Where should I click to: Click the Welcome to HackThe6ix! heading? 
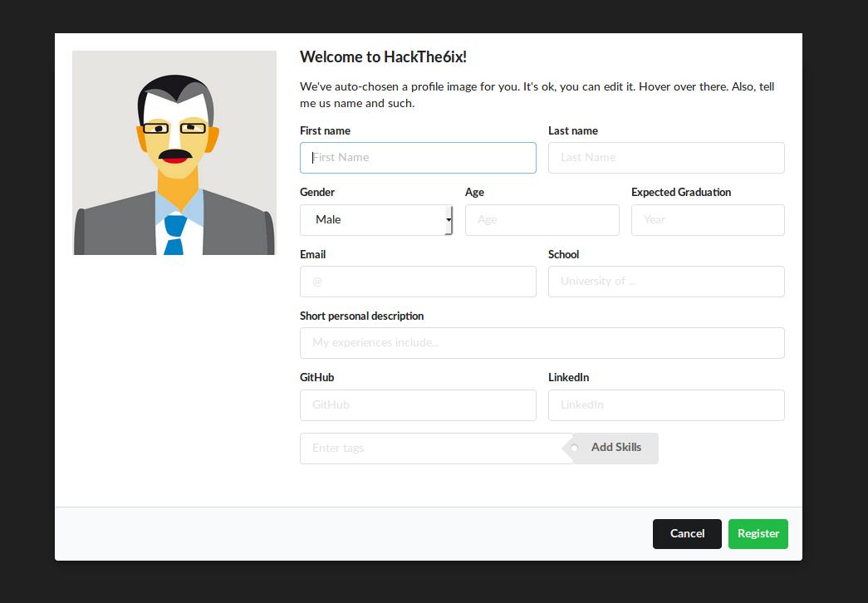383,57
